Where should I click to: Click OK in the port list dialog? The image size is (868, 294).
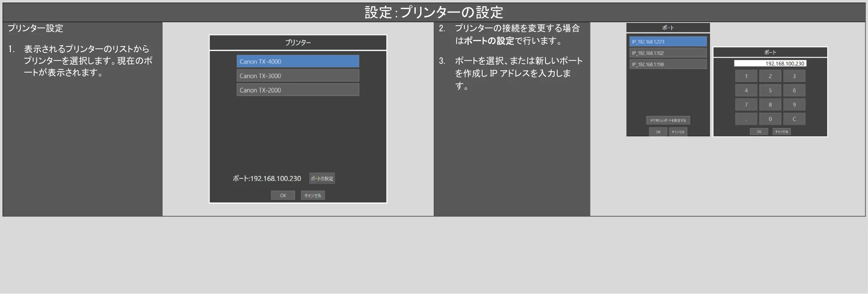click(x=658, y=132)
